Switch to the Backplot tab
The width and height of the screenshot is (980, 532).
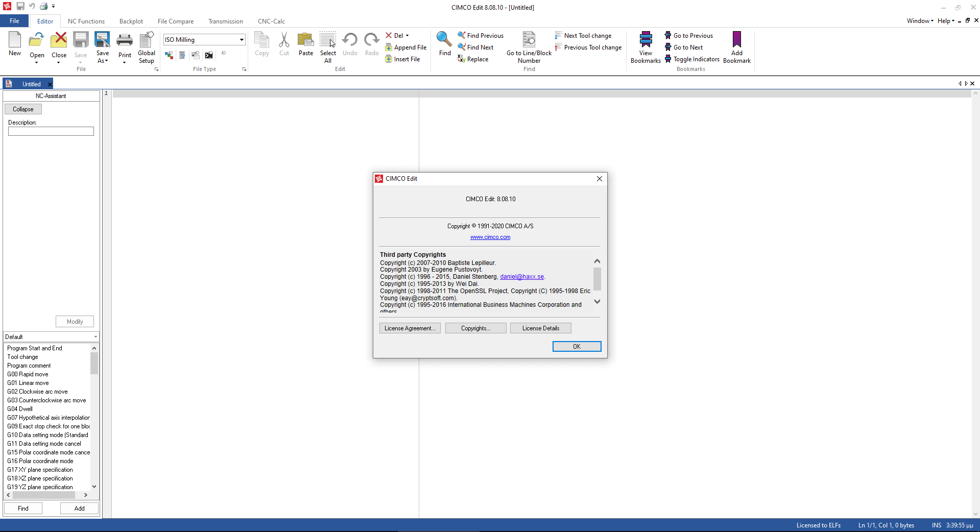[131, 21]
